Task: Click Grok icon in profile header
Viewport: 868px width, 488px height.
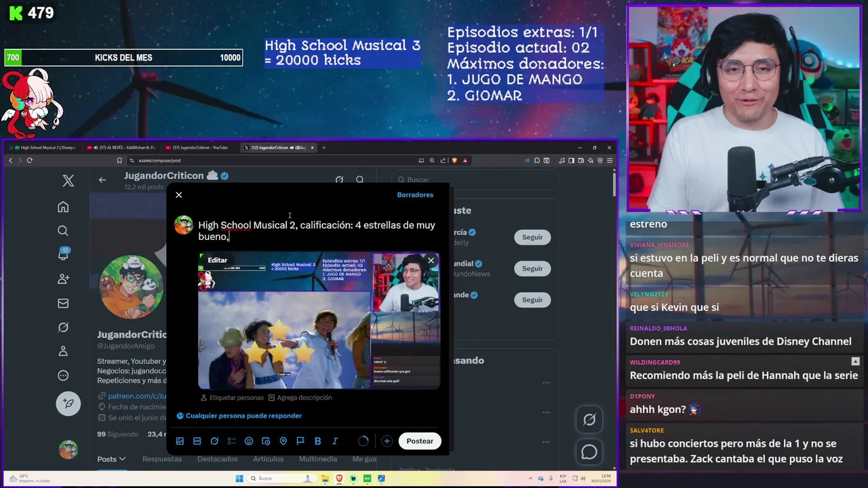Action: (x=339, y=180)
